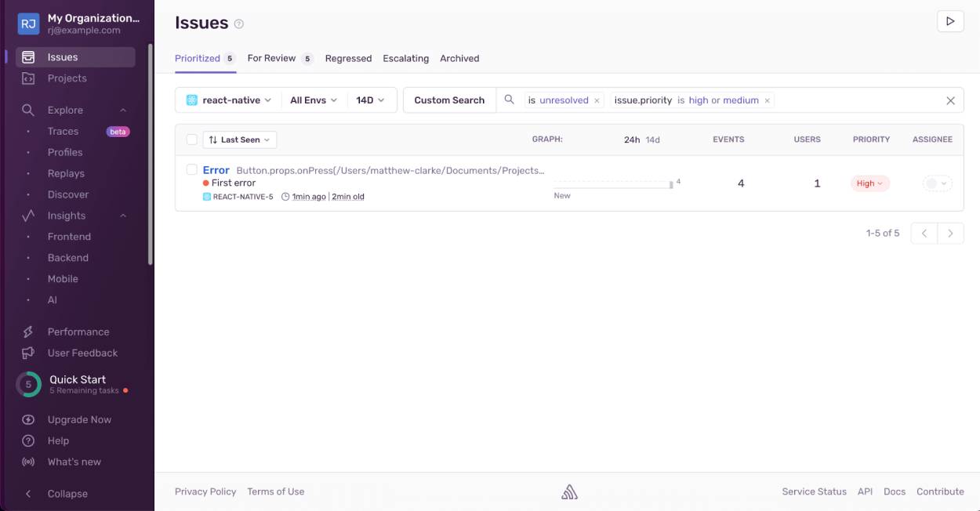Open User Feedback megaphone icon
Image resolution: width=980 pixels, height=511 pixels.
point(28,353)
